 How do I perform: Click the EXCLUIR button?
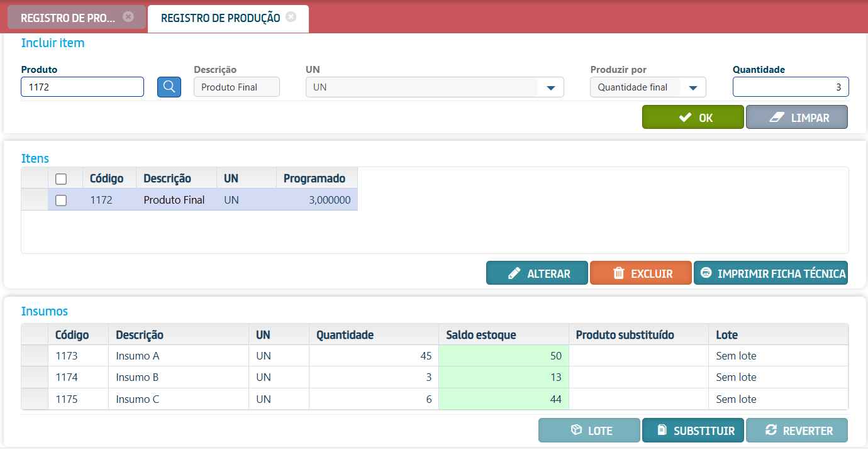click(641, 273)
